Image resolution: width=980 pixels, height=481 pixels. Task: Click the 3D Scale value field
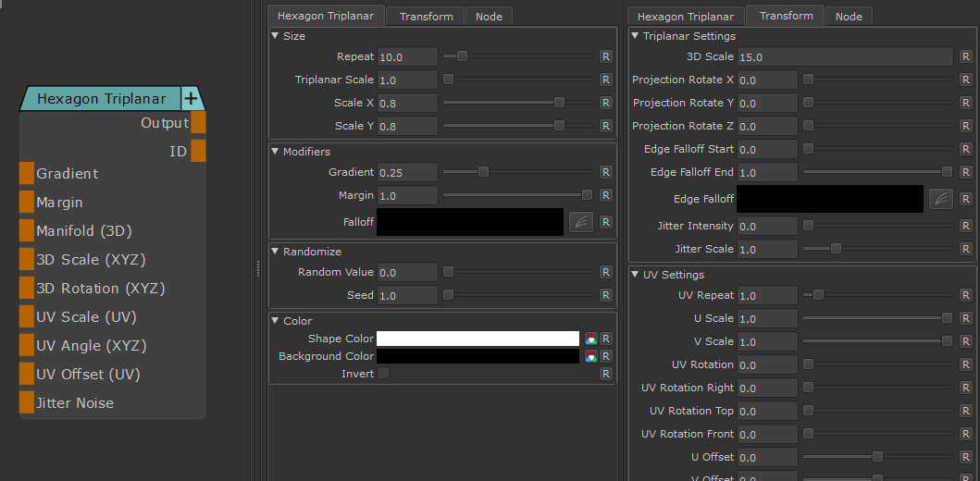point(844,56)
